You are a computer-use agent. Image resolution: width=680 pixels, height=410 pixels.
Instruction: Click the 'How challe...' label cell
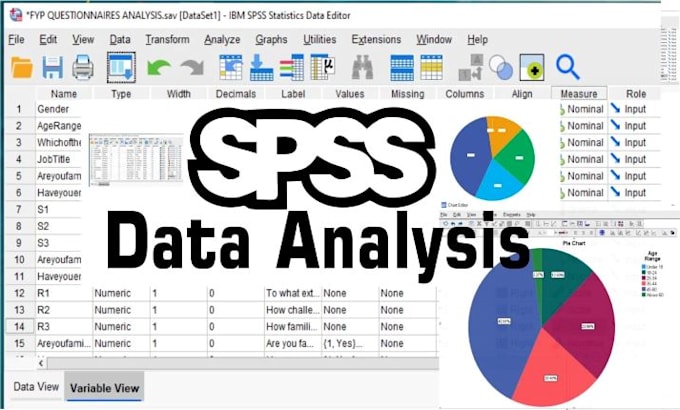pos(292,310)
